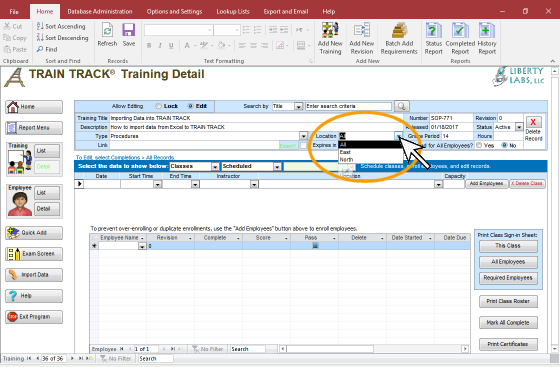Open the Status Active dropdown
Screen dimensions: 560x367
[x=519, y=127]
